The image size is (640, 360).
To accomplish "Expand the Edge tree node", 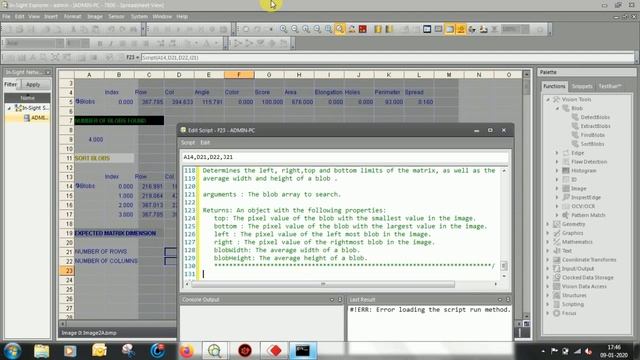I will (557, 153).
